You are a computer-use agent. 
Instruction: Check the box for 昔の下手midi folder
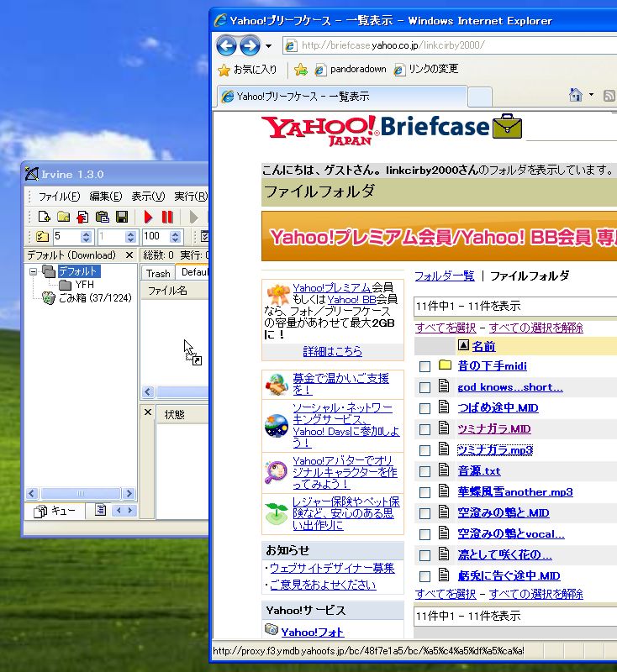[425, 366]
